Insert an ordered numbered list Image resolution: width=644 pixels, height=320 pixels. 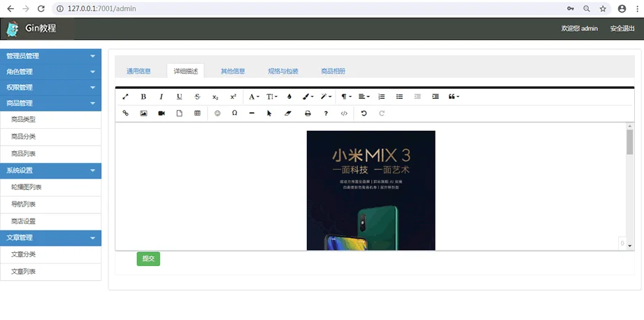pos(382,97)
